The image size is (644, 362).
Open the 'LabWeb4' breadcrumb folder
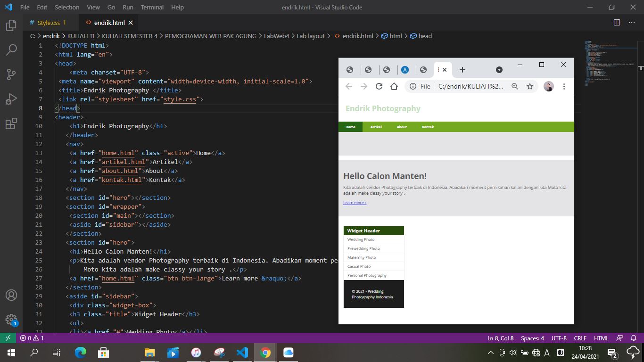click(276, 36)
